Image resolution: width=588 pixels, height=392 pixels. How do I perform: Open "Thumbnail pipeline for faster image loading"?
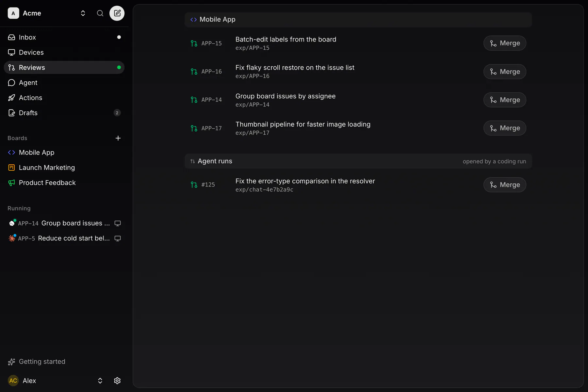click(x=303, y=124)
